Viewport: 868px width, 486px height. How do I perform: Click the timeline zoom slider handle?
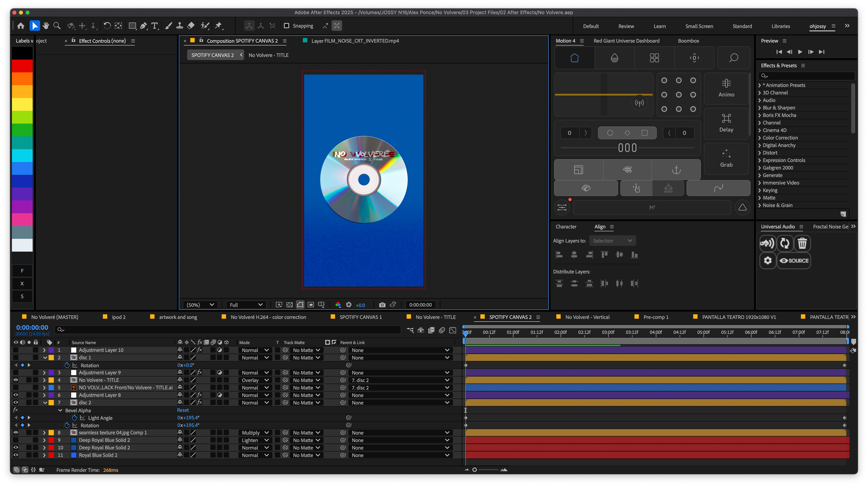tap(474, 469)
